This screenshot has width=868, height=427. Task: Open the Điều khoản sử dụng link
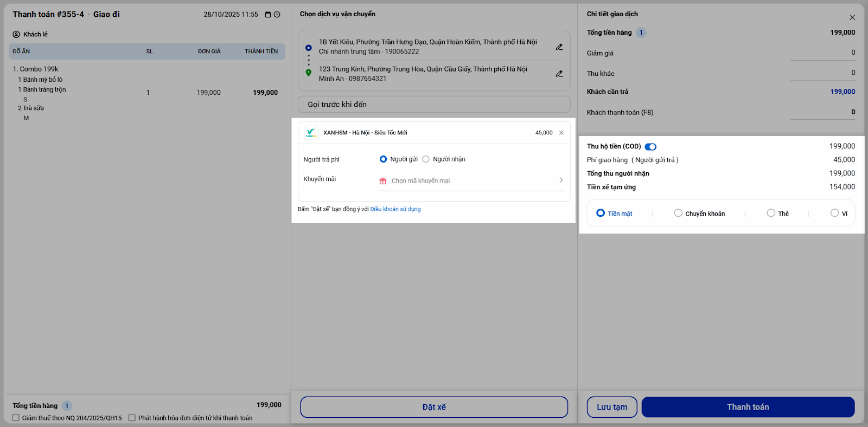(x=395, y=209)
